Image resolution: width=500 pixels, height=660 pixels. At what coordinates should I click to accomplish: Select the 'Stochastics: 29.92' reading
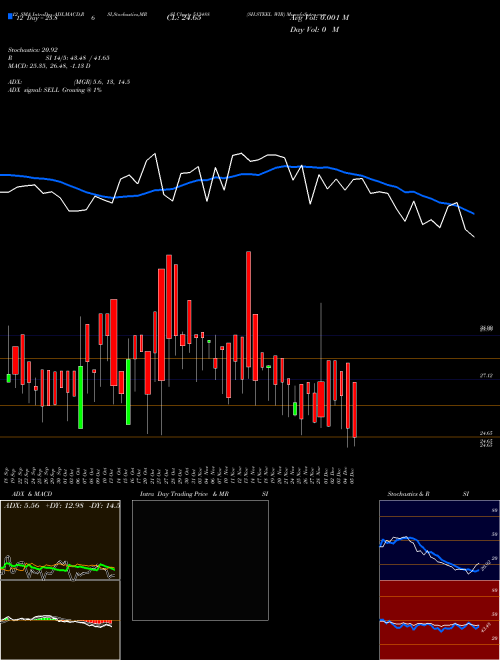coord(33,51)
